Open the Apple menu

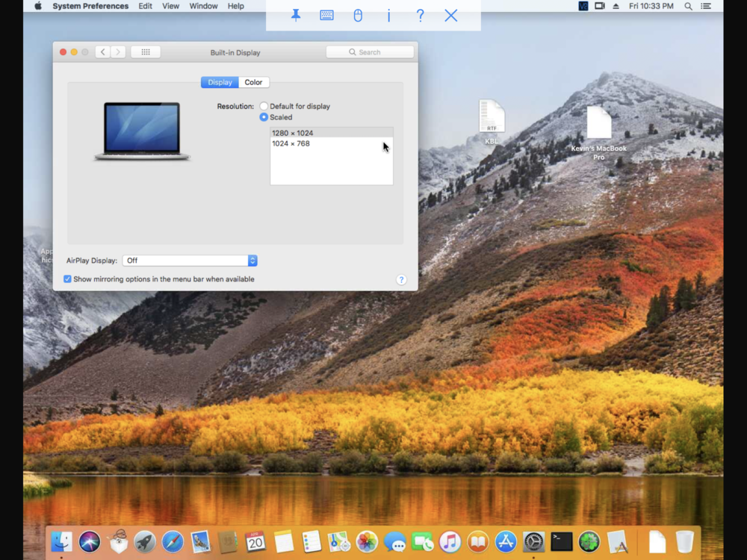[38, 6]
